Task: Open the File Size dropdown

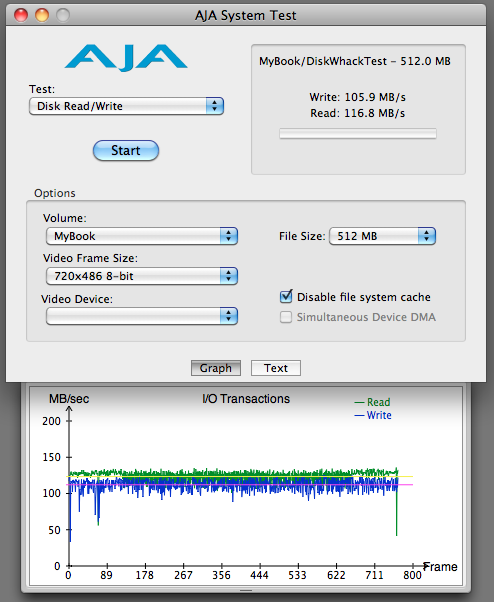Action: [382, 236]
